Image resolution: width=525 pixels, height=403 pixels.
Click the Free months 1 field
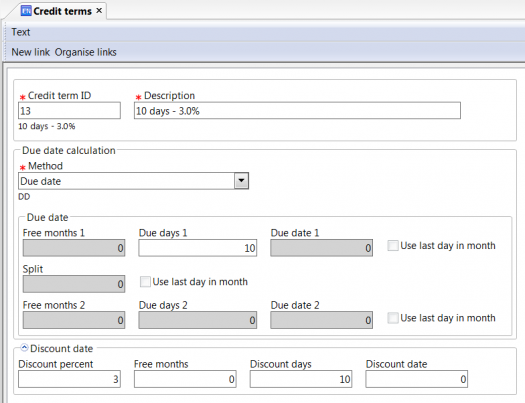pyautogui.click(x=74, y=248)
